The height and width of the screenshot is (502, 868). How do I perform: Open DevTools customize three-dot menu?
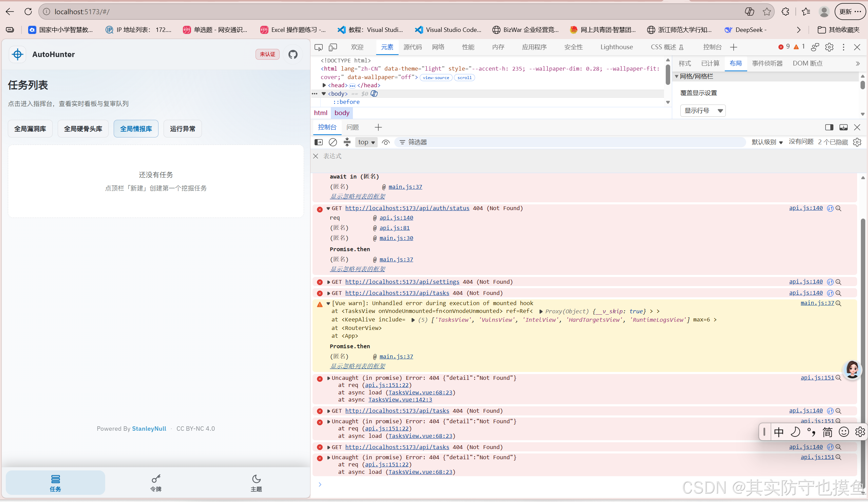coord(844,47)
